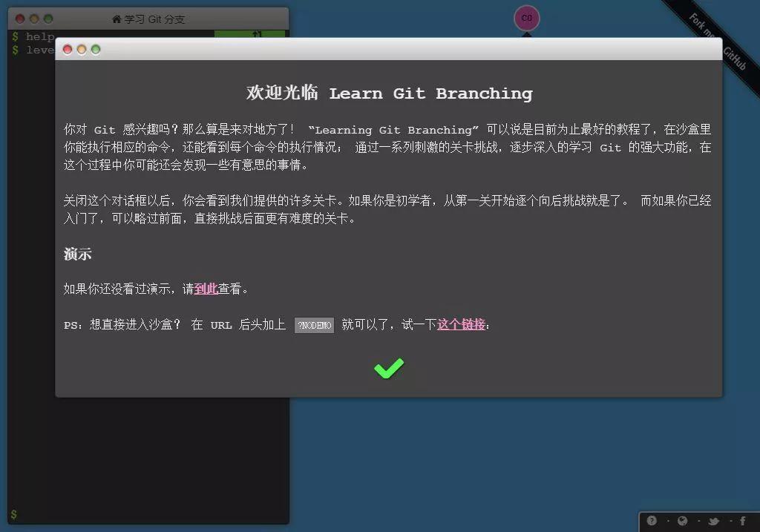Image resolution: width=760 pixels, height=532 pixels.
Task: Select the C0 commit node
Action: (x=526, y=18)
